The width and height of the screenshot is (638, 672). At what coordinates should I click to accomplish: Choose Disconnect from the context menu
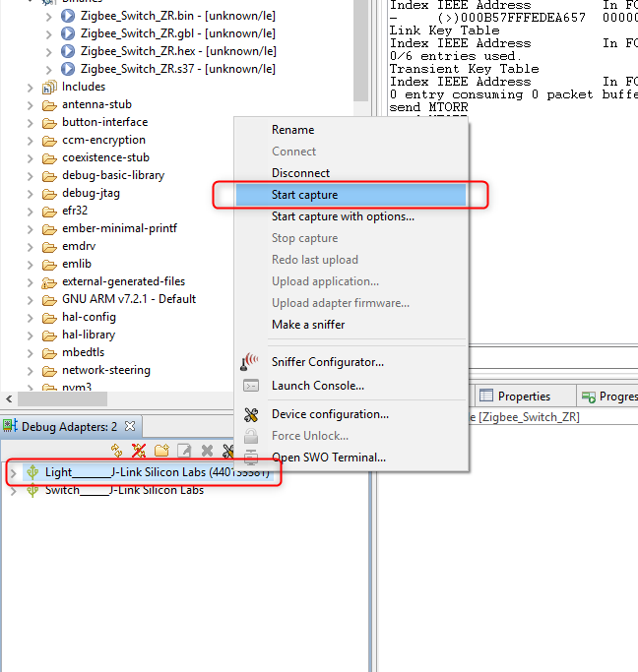(x=351, y=173)
